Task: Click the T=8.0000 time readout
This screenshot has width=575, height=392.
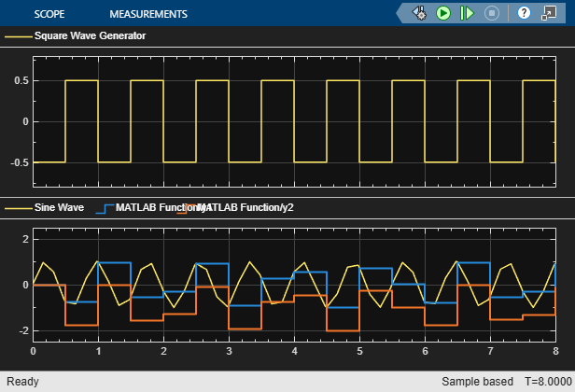Action: (548, 382)
